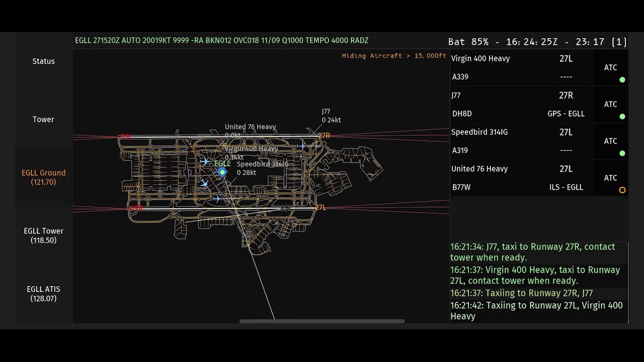The image size is (644, 362).
Task: Open the EGLL ATIS 128.07 frequency
Action: point(44,294)
